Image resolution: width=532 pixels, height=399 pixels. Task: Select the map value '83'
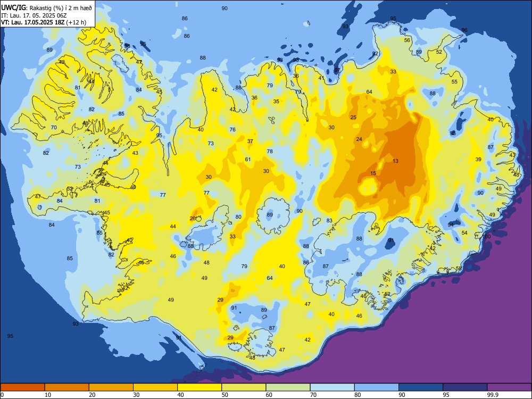pos(329,221)
